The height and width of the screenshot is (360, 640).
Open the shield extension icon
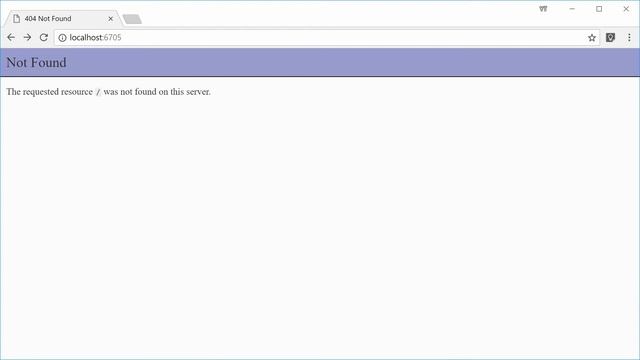pyautogui.click(x=610, y=38)
